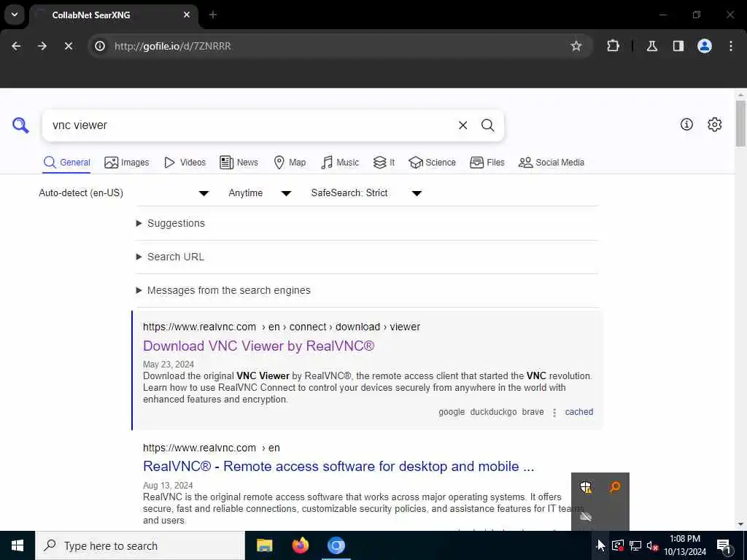The image size is (747, 560).
Task: Switch to the Science tab
Action: [x=432, y=163]
